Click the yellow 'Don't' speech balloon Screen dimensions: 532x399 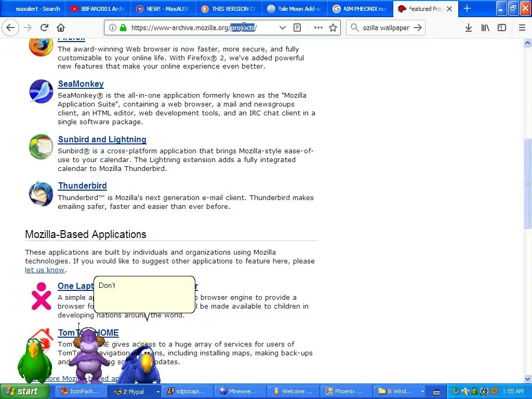[x=144, y=295]
